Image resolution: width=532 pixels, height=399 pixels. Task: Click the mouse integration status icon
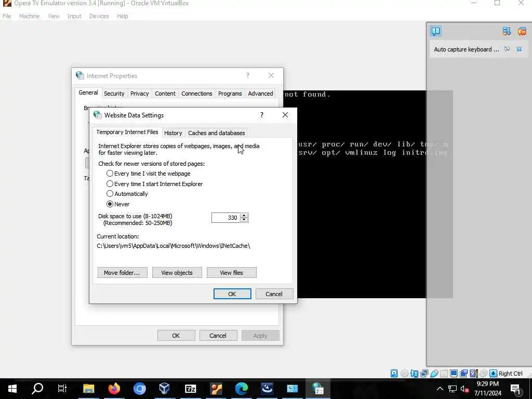pos(484,373)
